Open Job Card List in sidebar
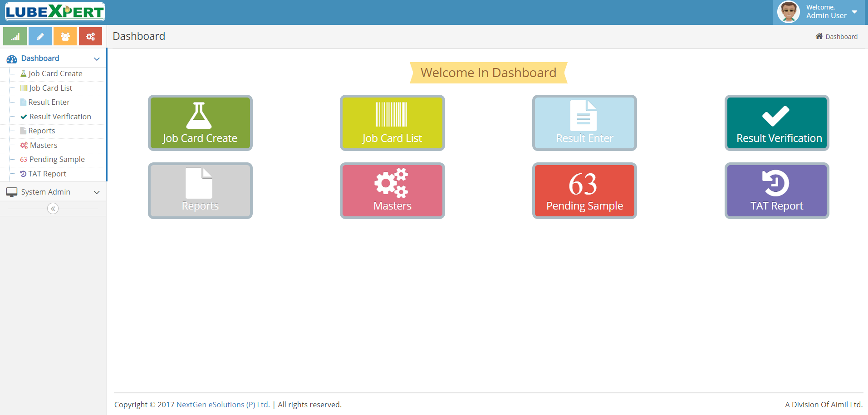 coord(50,88)
